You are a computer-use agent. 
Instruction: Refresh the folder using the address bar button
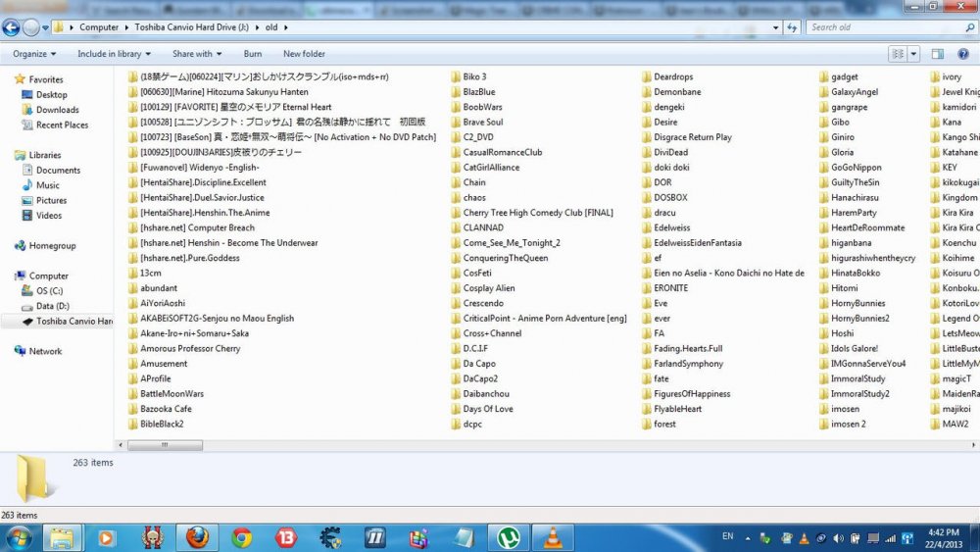(791, 27)
